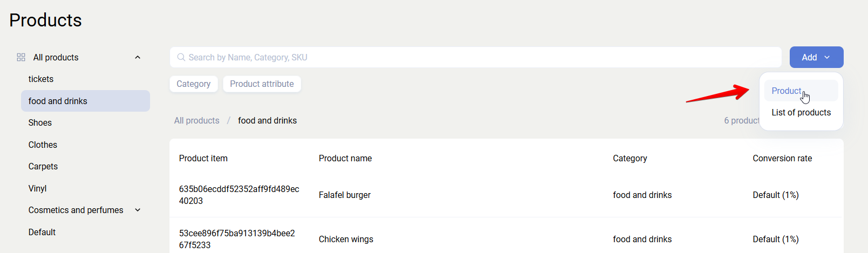Open the Clothes category
Viewport: 868px width, 253px height.
(x=43, y=145)
